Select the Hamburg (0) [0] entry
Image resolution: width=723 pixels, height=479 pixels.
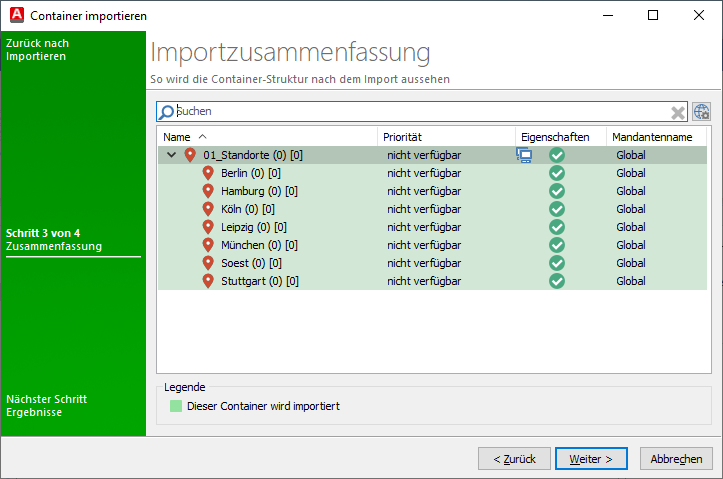[x=259, y=191]
